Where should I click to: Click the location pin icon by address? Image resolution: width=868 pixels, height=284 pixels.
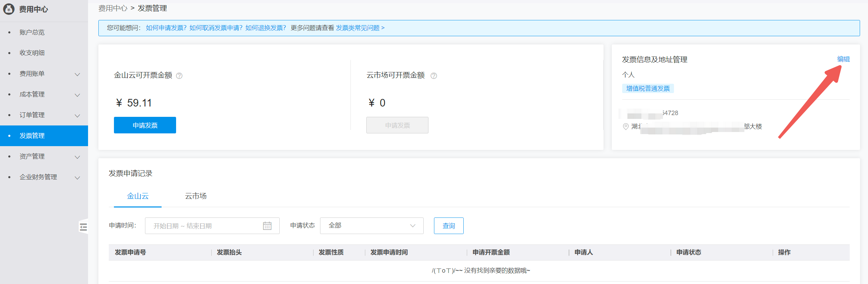click(626, 126)
